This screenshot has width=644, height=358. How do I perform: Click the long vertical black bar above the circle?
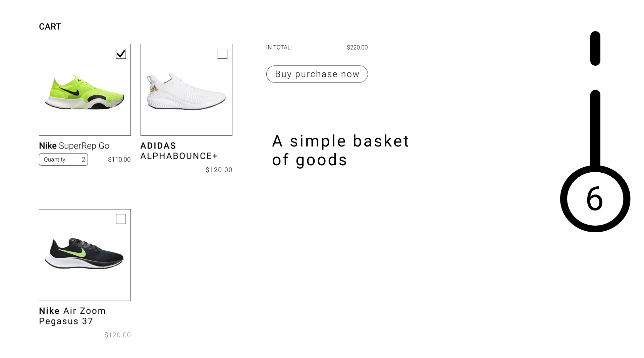[595, 127]
